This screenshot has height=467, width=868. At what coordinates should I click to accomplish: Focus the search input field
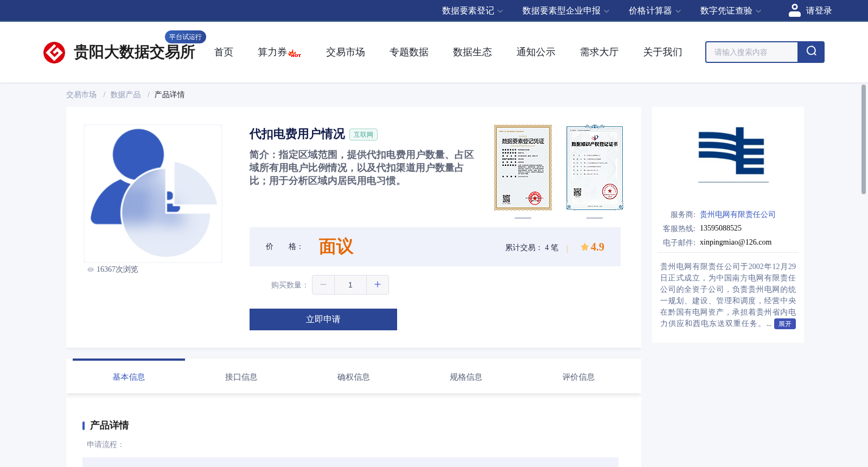(x=752, y=52)
